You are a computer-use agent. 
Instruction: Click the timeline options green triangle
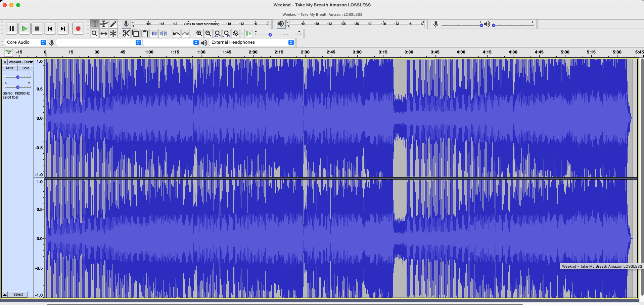point(9,52)
